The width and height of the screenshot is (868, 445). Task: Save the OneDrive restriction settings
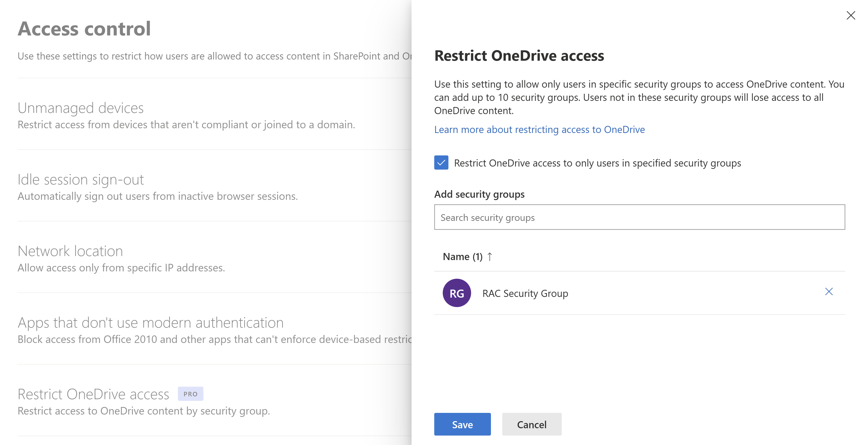tap(462, 424)
